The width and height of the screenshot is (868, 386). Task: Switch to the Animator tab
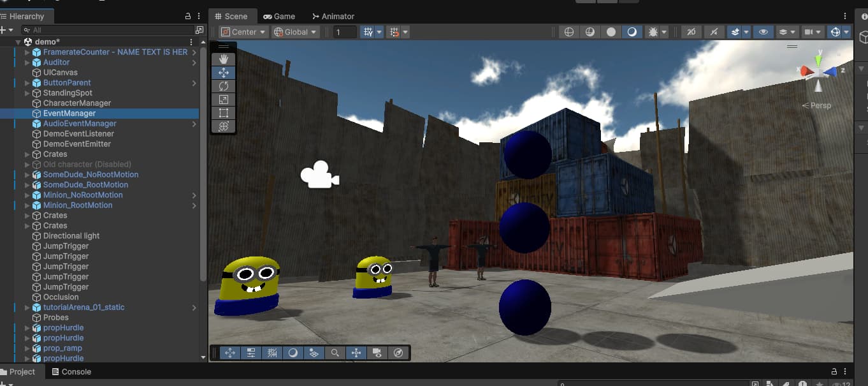point(333,16)
